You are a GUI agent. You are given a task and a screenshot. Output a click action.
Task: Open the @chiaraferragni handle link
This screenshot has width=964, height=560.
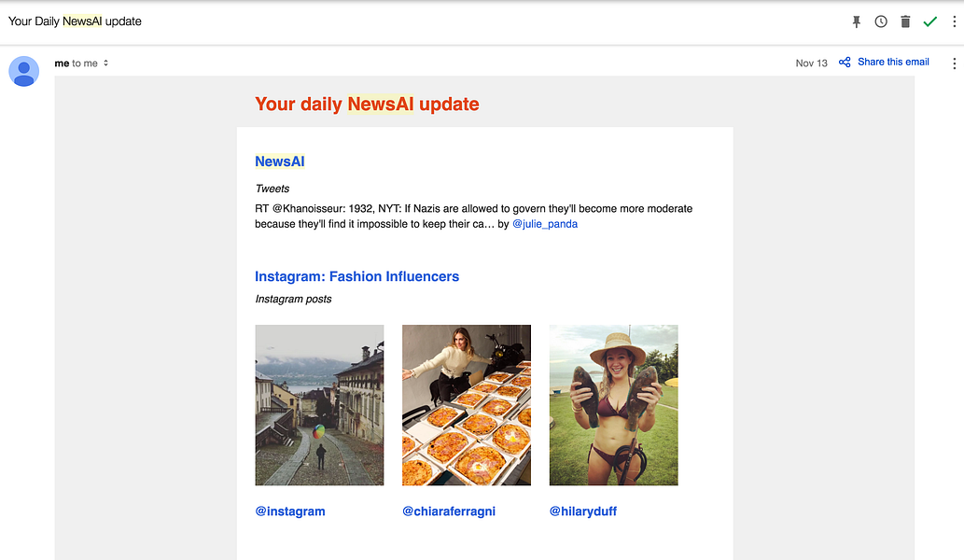449,511
